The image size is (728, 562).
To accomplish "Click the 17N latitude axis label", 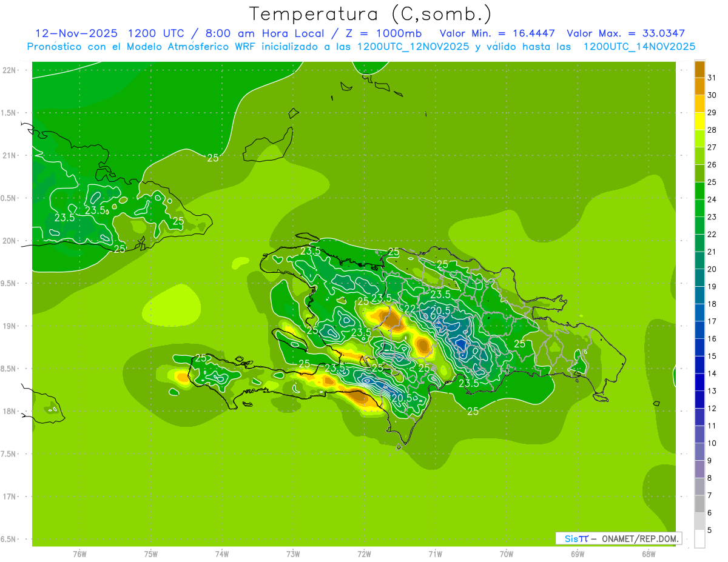I will tap(10, 497).
